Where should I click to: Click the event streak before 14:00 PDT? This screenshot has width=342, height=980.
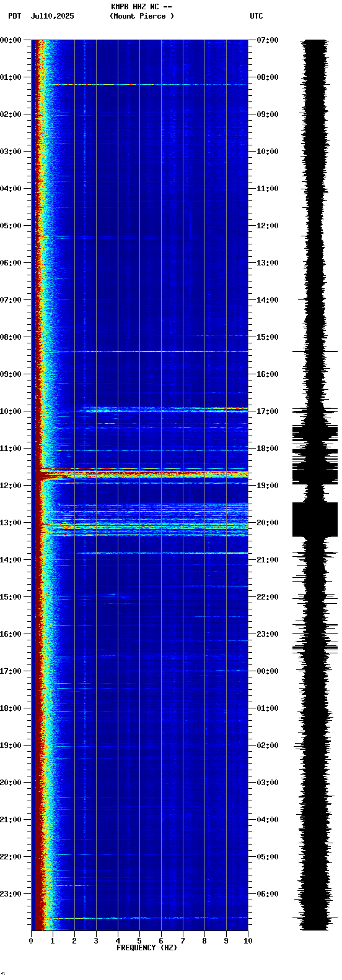coord(162,553)
